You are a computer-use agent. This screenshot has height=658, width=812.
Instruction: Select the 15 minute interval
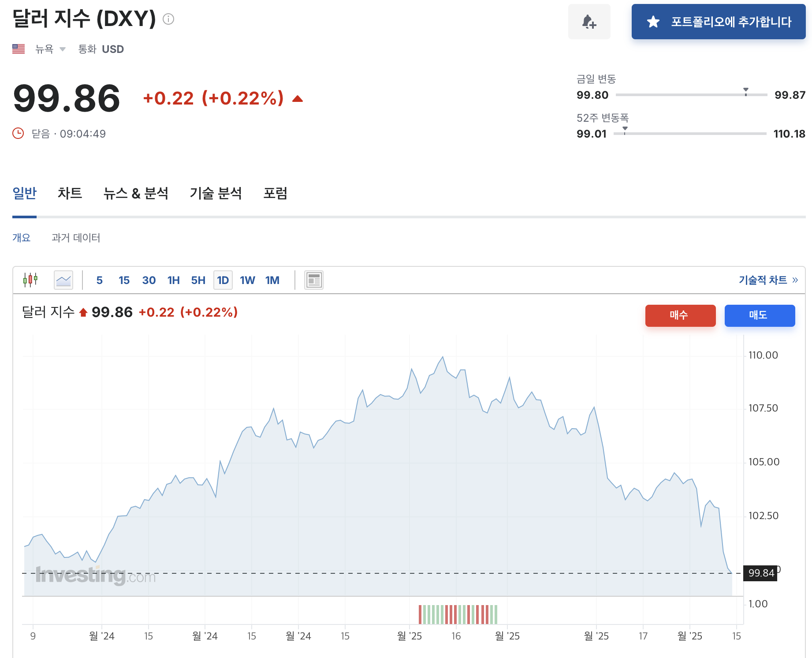124,280
